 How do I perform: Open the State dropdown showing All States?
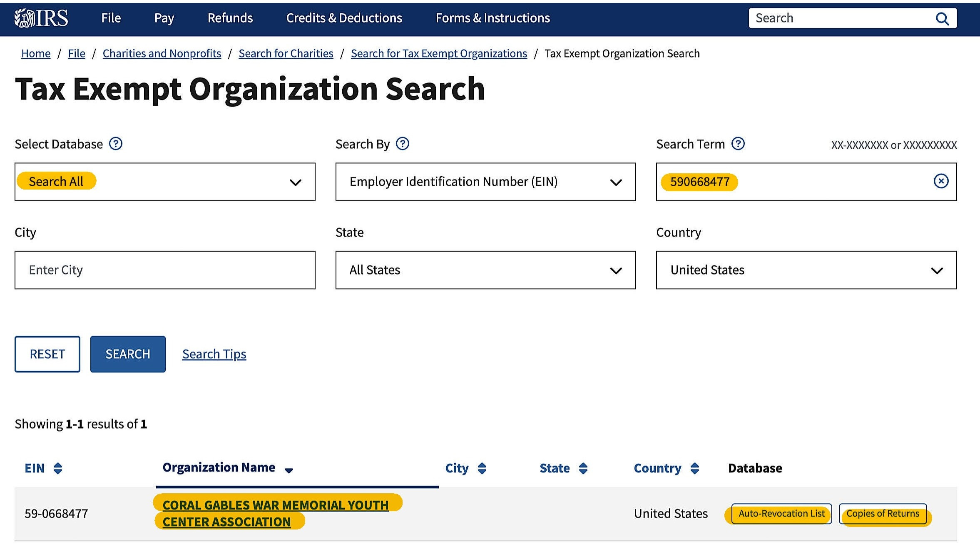(x=485, y=270)
